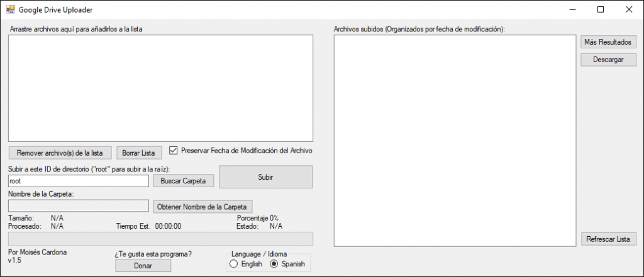
Task: Click Remover archivo(s) de la lista button
Action: pyautogui.click(x=60, y=153)
